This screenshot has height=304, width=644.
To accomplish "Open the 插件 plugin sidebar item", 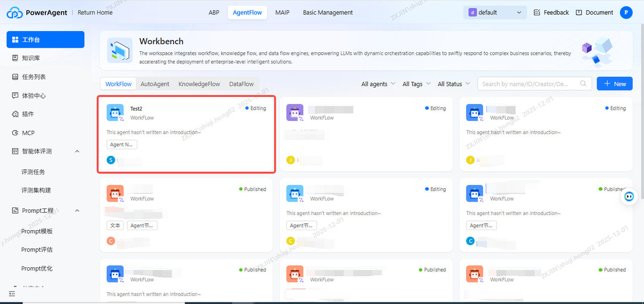I will tap(28, 114).
